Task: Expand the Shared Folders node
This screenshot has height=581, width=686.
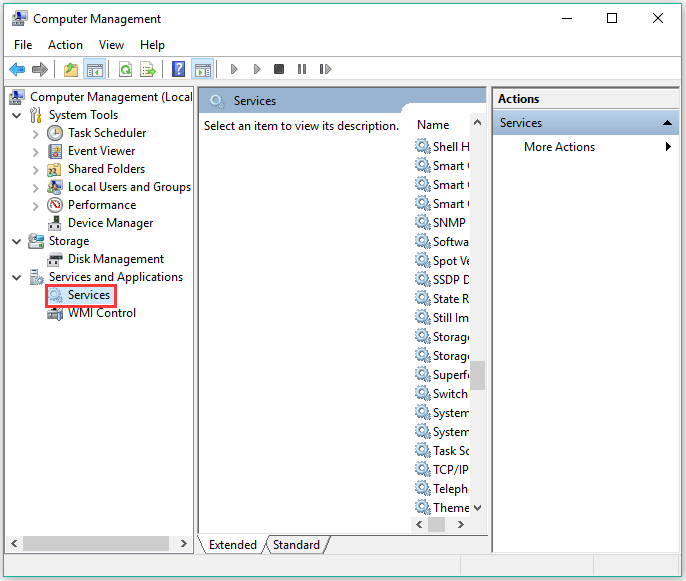Action: coord(35,170)
